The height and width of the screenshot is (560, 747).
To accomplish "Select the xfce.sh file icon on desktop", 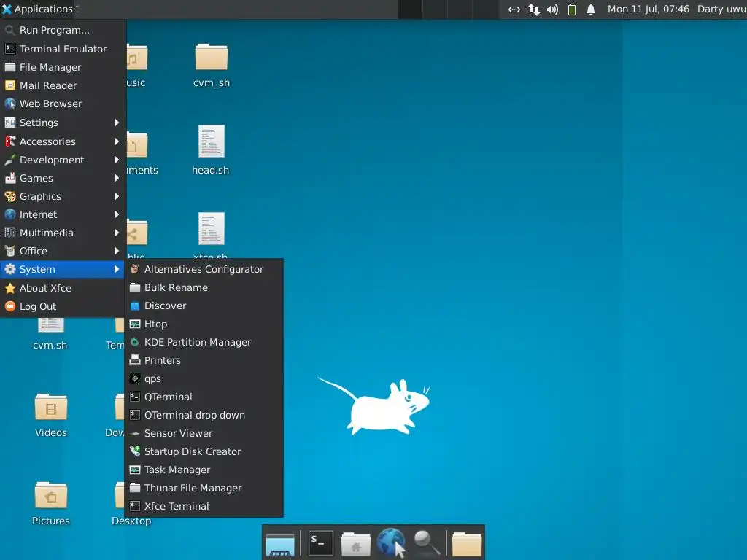I will click(x=211, y=228).
